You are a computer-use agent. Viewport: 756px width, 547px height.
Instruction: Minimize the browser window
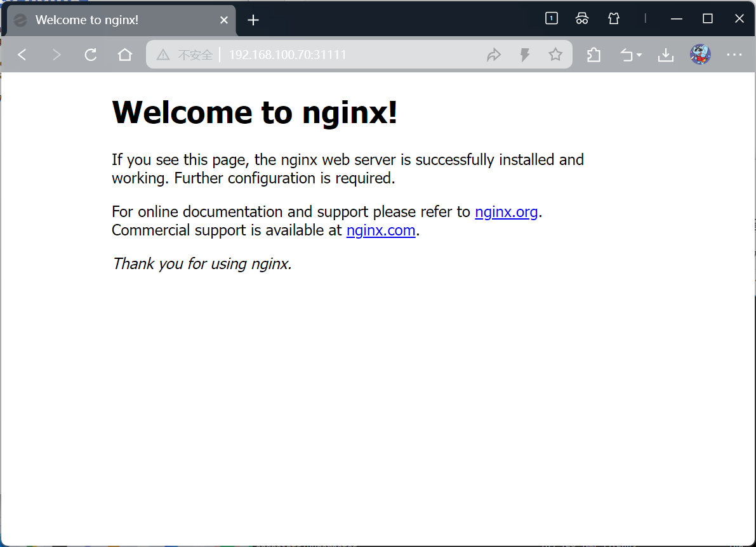677,19
